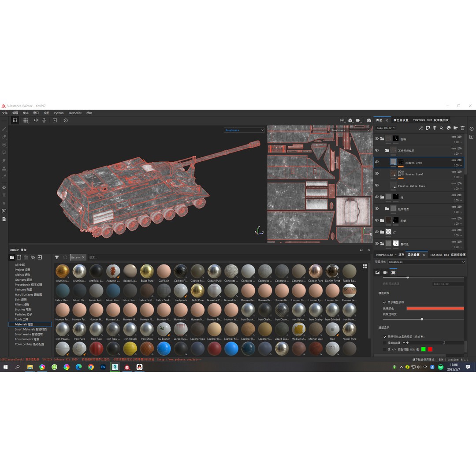Image resolution: width=476 pixels, height=476 pixels.
Task: Remove the Materials filter tag in shelf search
Action: pyautogui.click(x=83, y=257)
